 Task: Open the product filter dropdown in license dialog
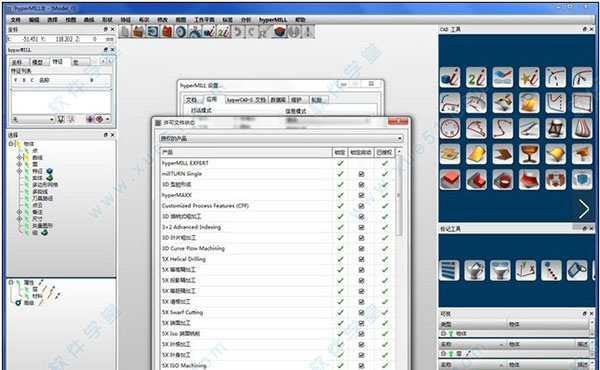point(281,139)
